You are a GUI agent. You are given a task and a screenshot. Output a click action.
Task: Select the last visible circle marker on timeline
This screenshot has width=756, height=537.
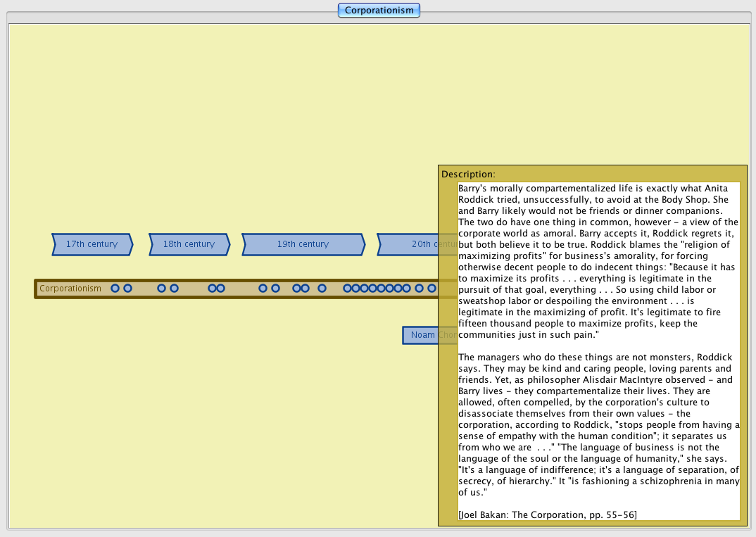(431, 289)
